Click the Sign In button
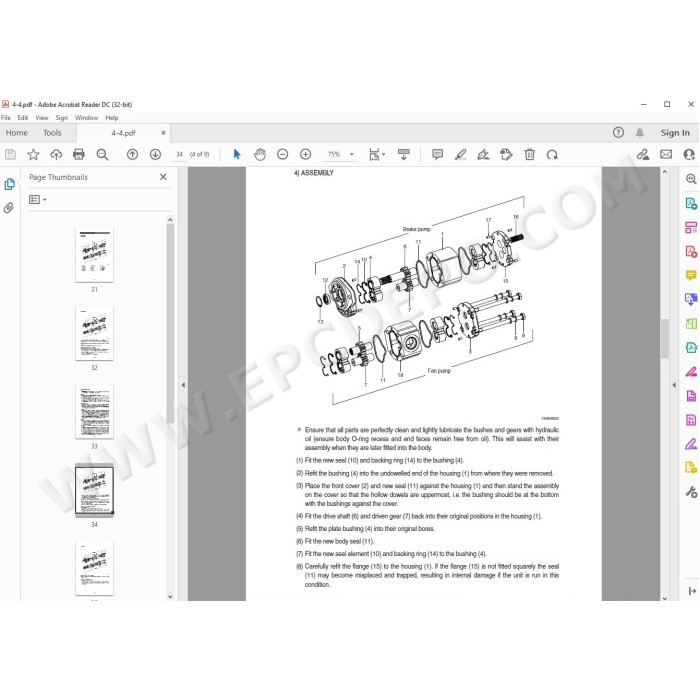The width and height of the screenshot is (700, 700). coord(675,133)
